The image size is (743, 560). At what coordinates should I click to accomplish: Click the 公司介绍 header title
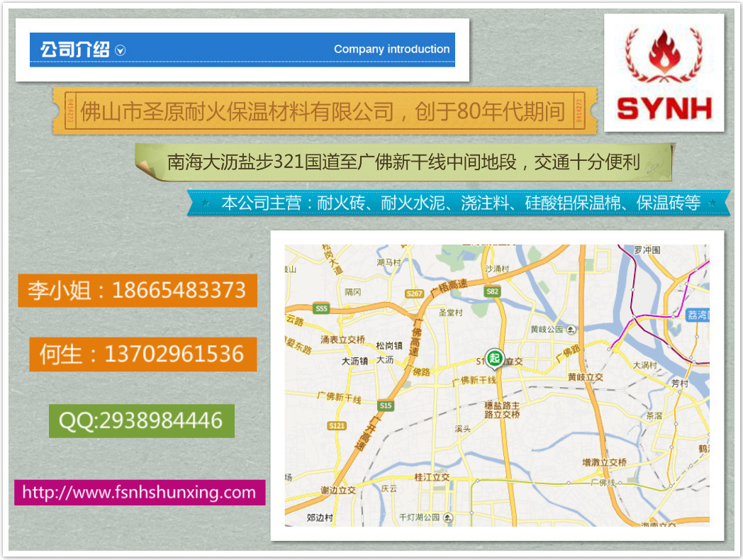74,50
